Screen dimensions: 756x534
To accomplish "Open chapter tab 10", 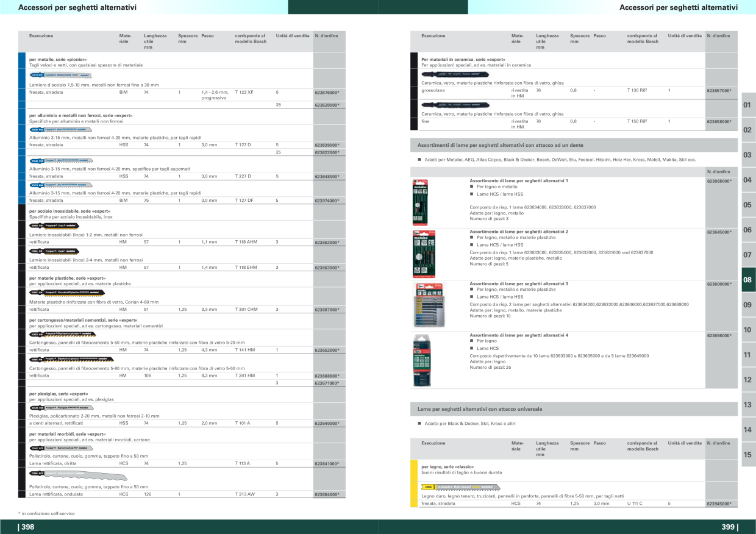I will pyautogui.click(x=748, y=330).
